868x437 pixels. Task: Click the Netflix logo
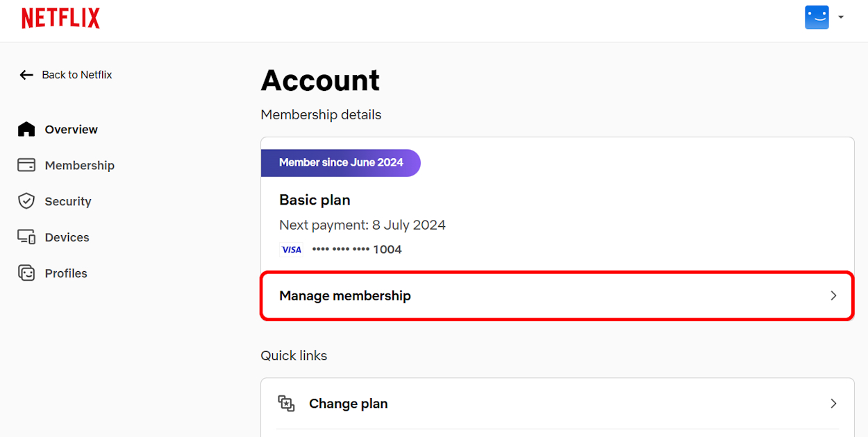tap(60, 17)
